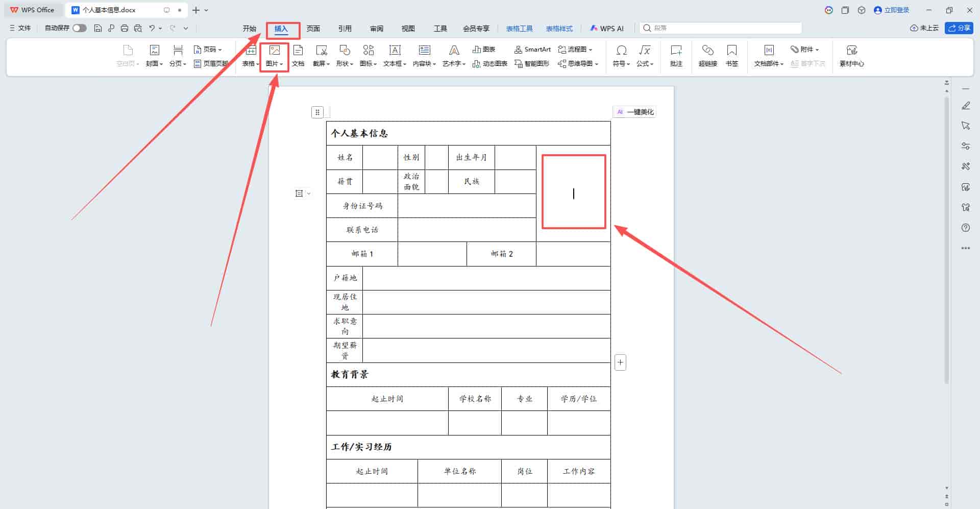Screen dimensions: 980x509
Task: Switch to the 页面 ribbon tab
Action: coord(313,29)
